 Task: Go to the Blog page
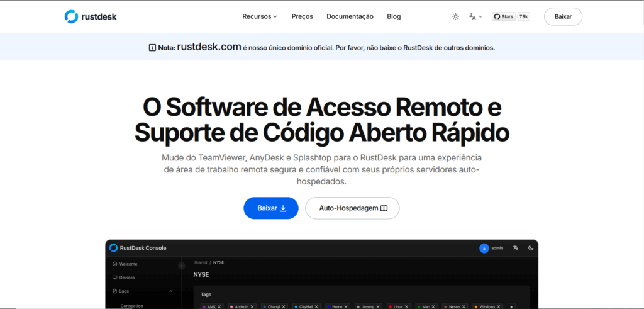pyautogui.click(x=394, y=16)
